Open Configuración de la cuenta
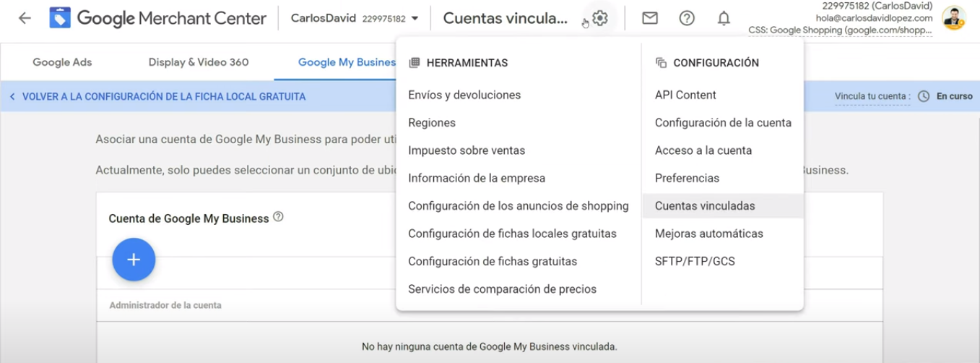980x363 pixels. point(723,123)
